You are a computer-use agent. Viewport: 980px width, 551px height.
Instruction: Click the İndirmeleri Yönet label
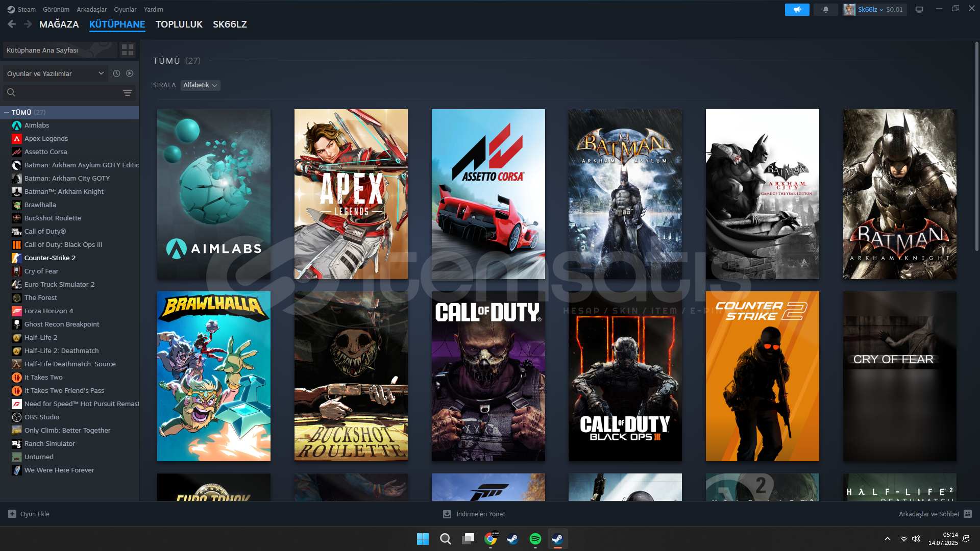click(481, 514)
